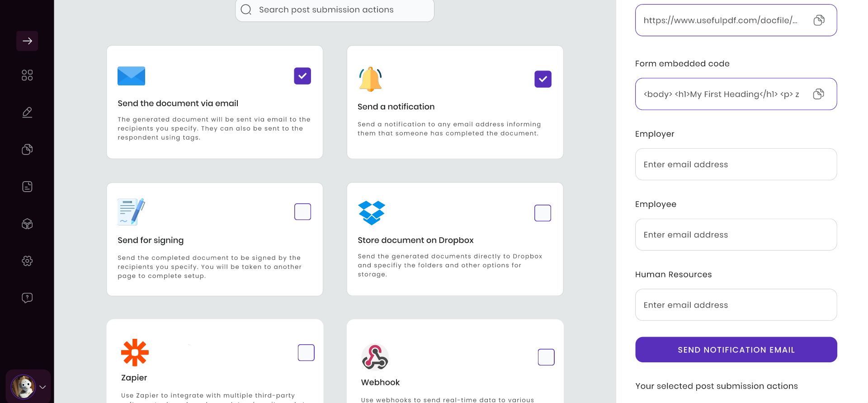Expand the collapsed sidebar arrow icon
Viewport: 868px width, 403px height.
27,41
